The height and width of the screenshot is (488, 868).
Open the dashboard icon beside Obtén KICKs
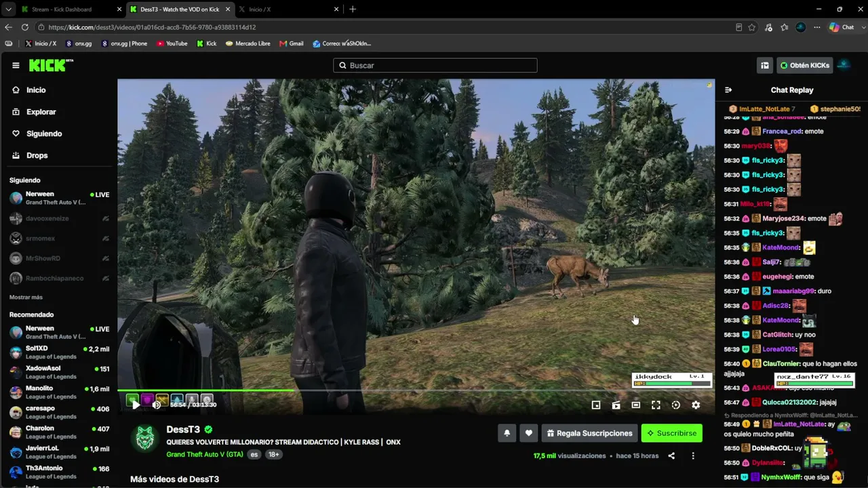pos(765,65)
